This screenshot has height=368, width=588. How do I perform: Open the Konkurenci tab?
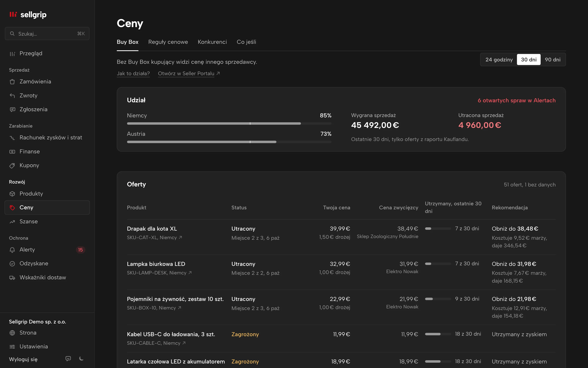pyautogui.click(x=212, y=42)
